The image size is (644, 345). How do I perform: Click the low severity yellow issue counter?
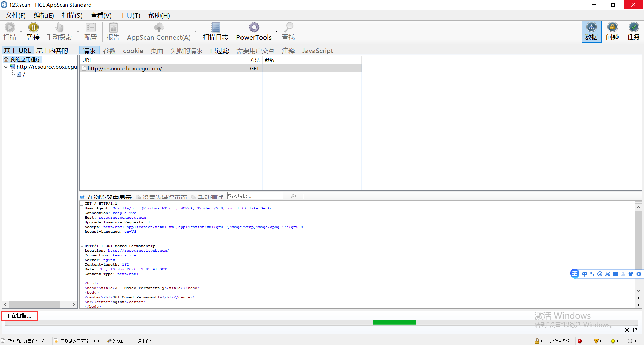(615, 341)
